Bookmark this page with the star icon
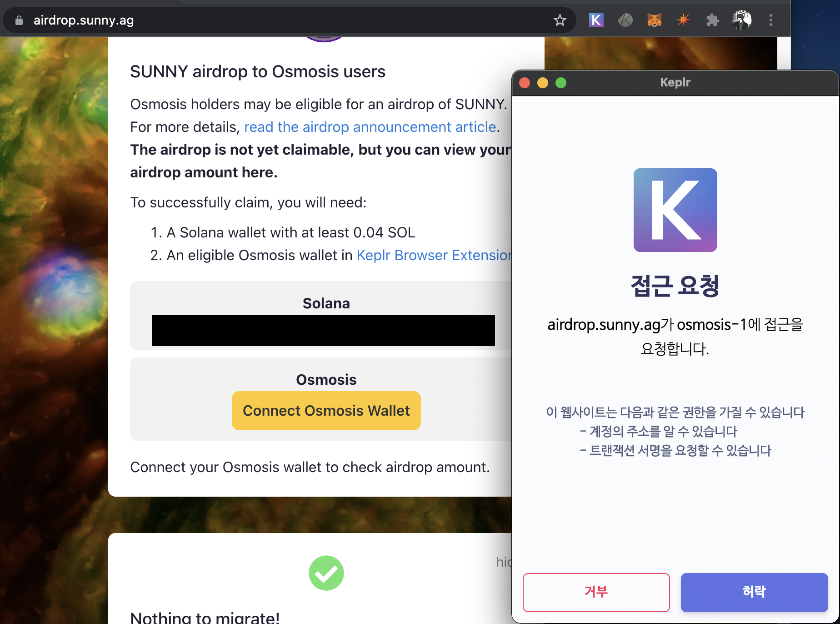This screenshot has height=624, width=840. click(560, 20)
